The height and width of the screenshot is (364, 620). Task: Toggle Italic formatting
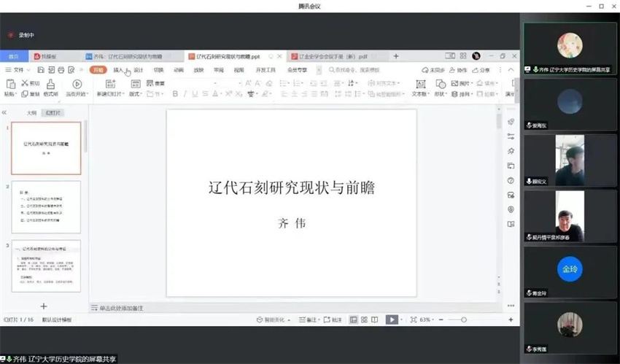[x=185, y=93]
